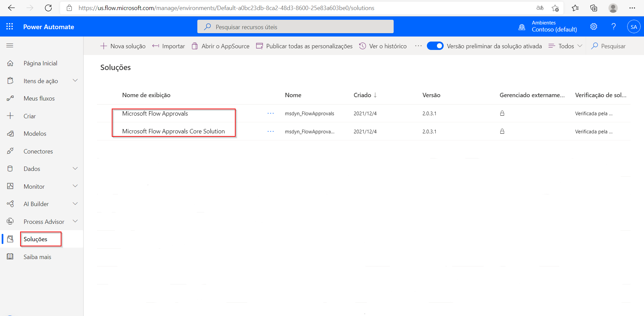Viewport: 644px width, 316px height.
Task: Click the AI Builder icon
Action: point(10,204)
